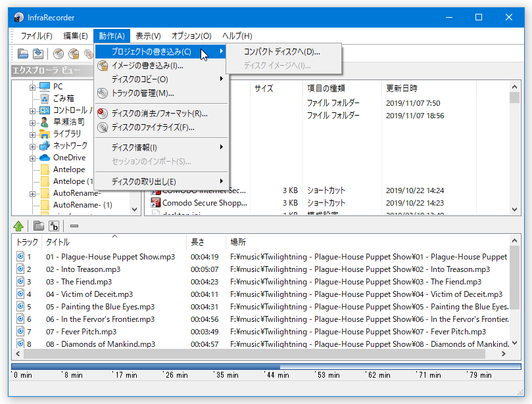Open ディスク情報(I) submenu
This screenshot has width=532, height=404.
[x=162, y=147]
